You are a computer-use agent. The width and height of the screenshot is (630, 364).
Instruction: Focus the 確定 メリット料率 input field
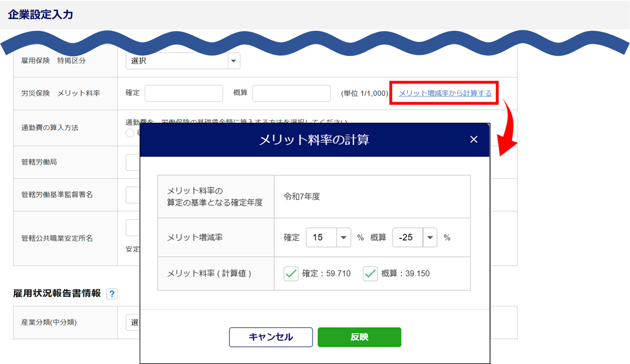(184, 93)
